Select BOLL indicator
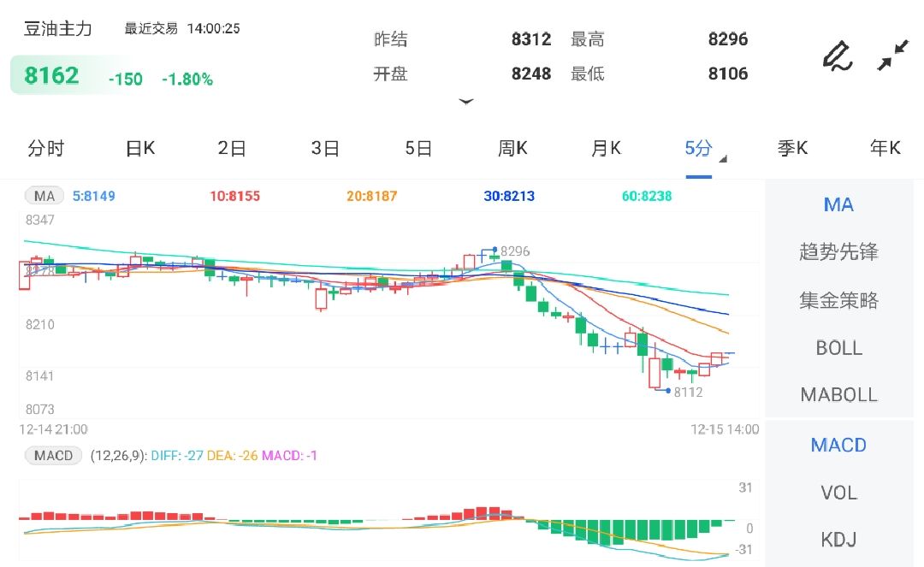 coord(838,348)
